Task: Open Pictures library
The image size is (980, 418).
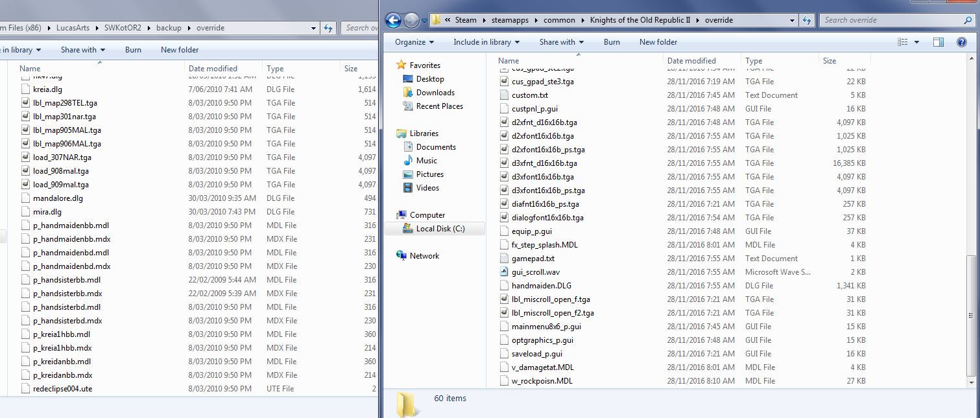Action: tap(430, 174)
